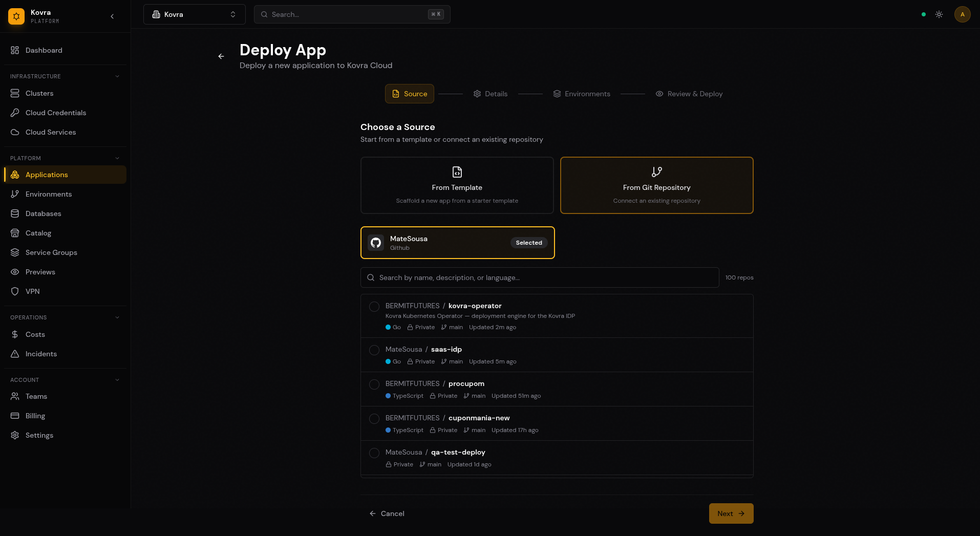980x536 pixels.
Task: Open the user avatar menu
Action: click(x=963, y=14)
